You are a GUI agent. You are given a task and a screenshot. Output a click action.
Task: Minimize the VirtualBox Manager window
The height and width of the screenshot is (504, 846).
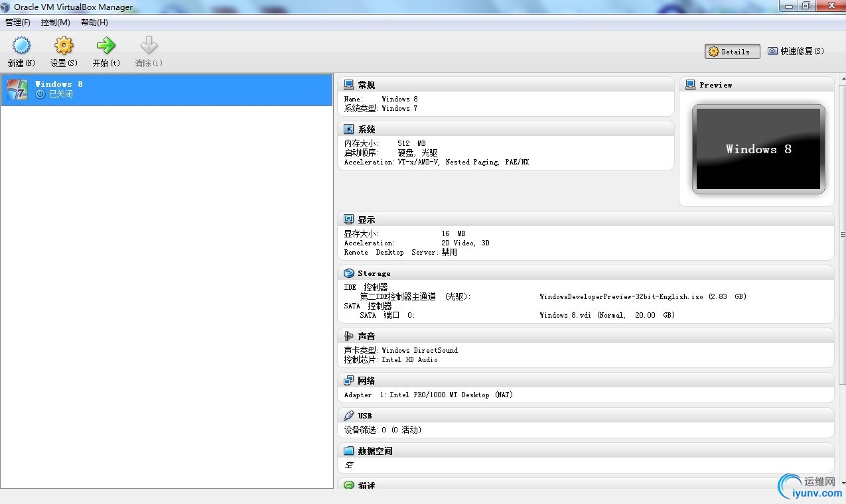[x=788, y=6]
